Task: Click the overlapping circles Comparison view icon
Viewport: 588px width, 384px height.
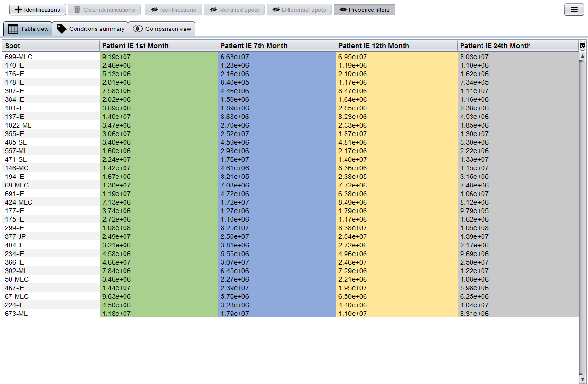Action: click(x=137, y=29)
